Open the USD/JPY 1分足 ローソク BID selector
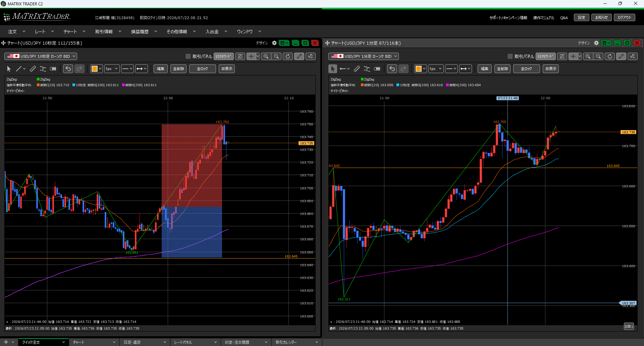The height and width of the screenshot is (346, 644). coord(364,56)
